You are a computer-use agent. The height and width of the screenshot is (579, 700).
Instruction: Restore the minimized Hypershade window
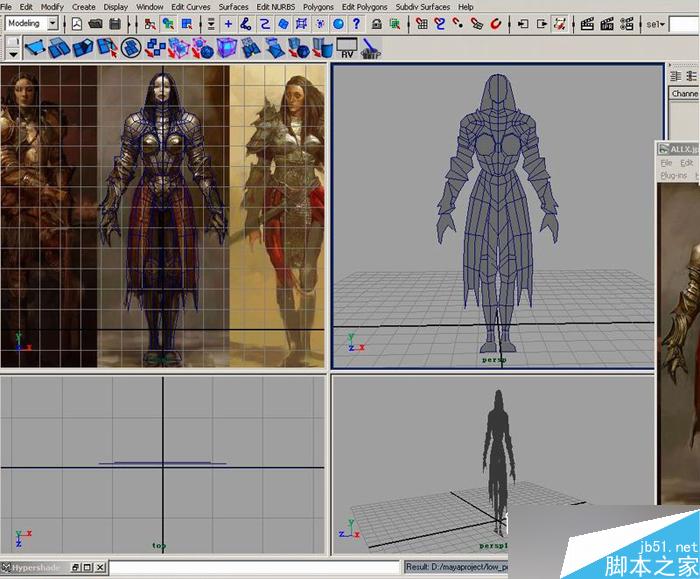coord(75,567)
